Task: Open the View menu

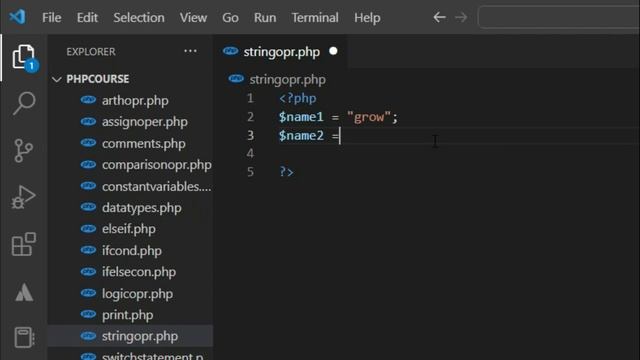Action: coord(193,18)
